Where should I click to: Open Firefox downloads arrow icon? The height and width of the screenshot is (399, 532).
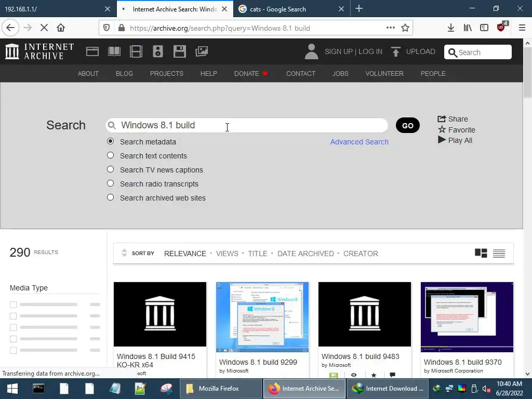[450, 28]
